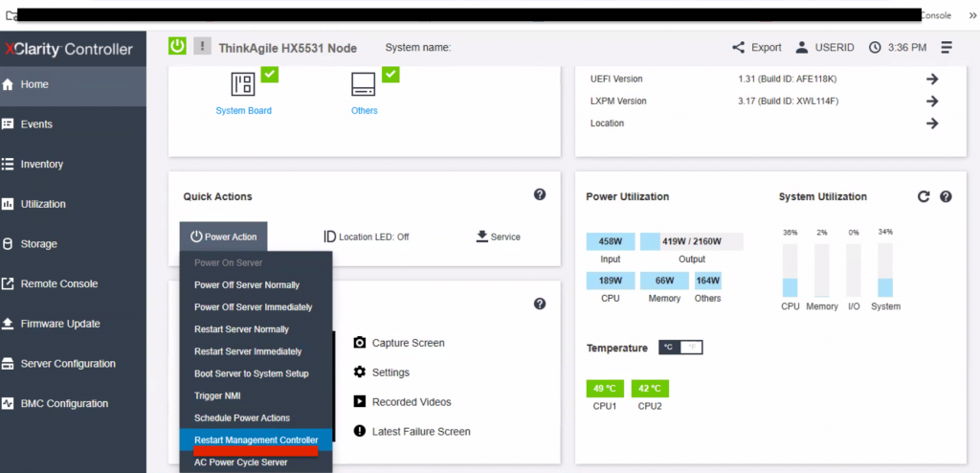Click the Service download icon
This screenshot has height=473, width=980.
click(x=482, y=236)
